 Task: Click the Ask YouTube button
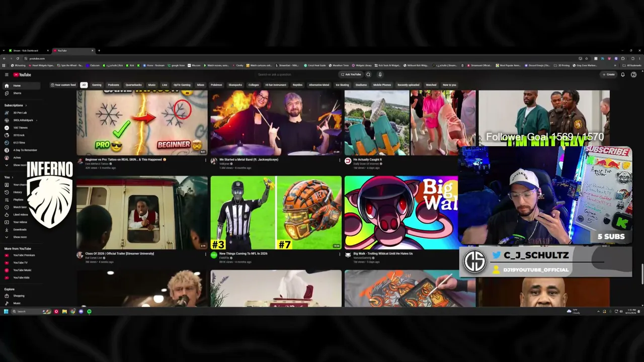[351, 74]
